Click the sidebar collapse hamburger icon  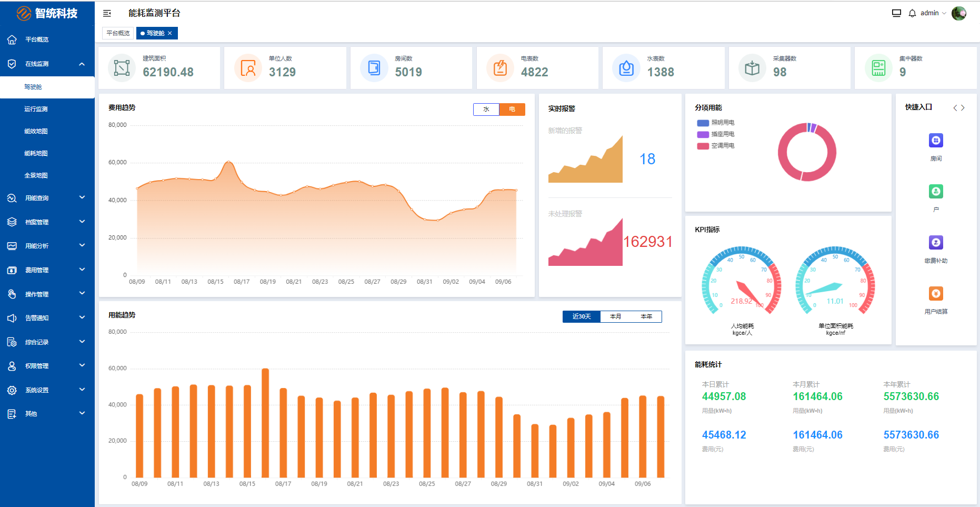(x=107, y=13)
